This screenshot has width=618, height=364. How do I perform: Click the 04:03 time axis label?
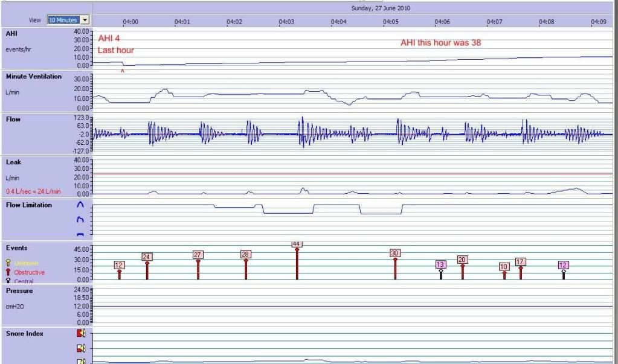286,22
